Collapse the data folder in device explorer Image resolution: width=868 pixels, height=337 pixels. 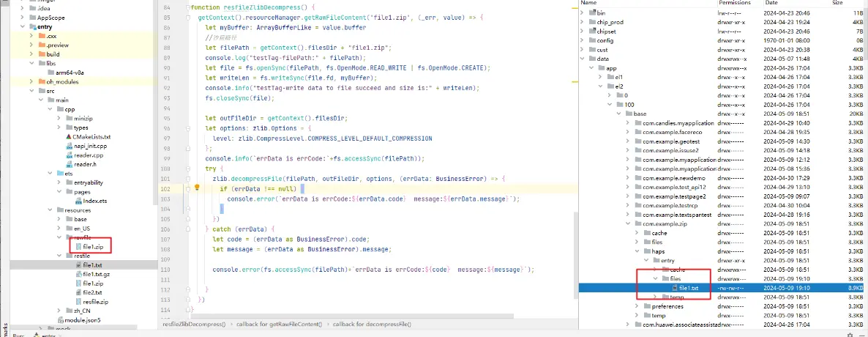point(582,59)
